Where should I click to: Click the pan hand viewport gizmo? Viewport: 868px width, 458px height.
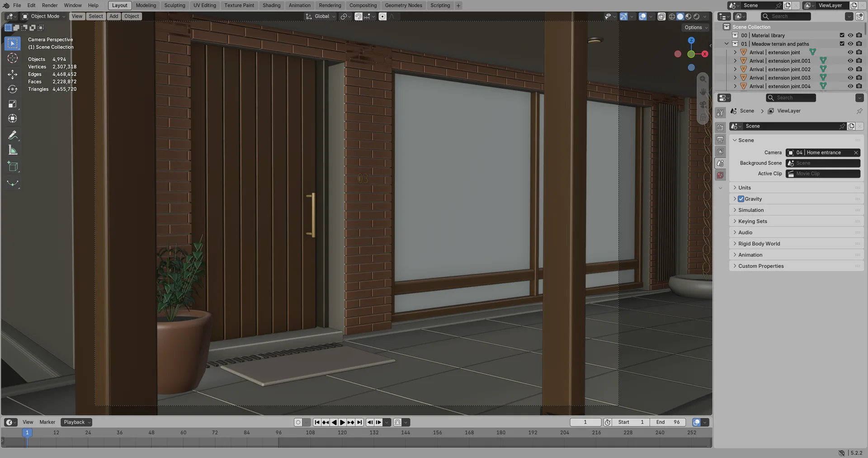click(x=703, y=92)
